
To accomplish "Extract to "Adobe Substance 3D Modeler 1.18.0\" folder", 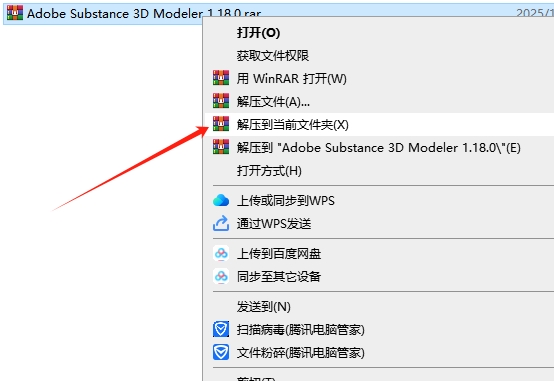I will [x=379, y=148].
